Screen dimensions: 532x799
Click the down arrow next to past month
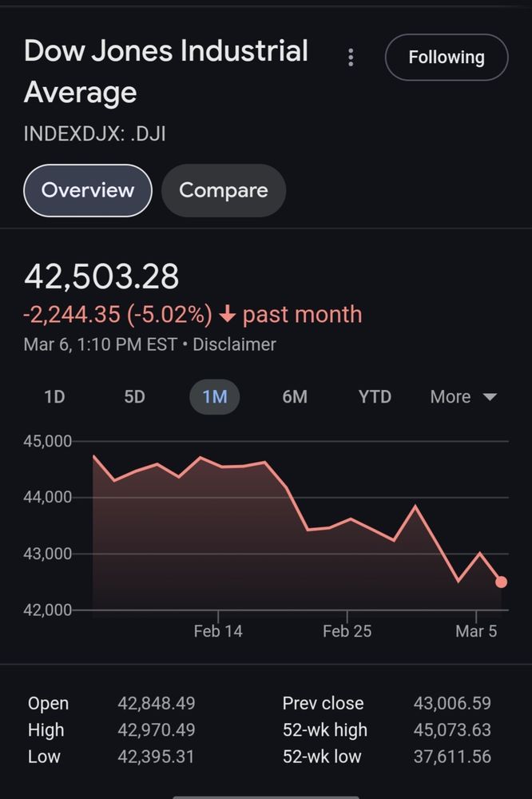click(228, 314)
